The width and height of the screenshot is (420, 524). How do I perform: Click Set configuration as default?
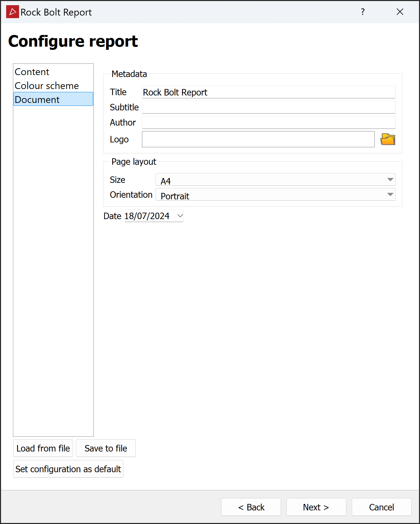(68, 469)
